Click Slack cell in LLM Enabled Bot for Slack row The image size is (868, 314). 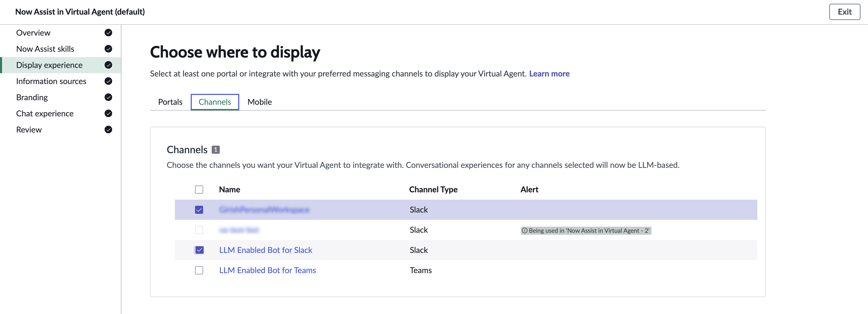[x=419, y=250]
